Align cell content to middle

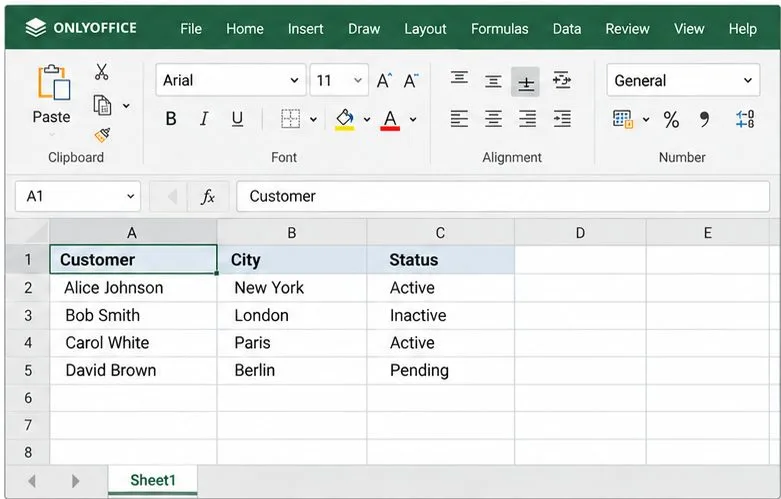click(x=493, y=81)
